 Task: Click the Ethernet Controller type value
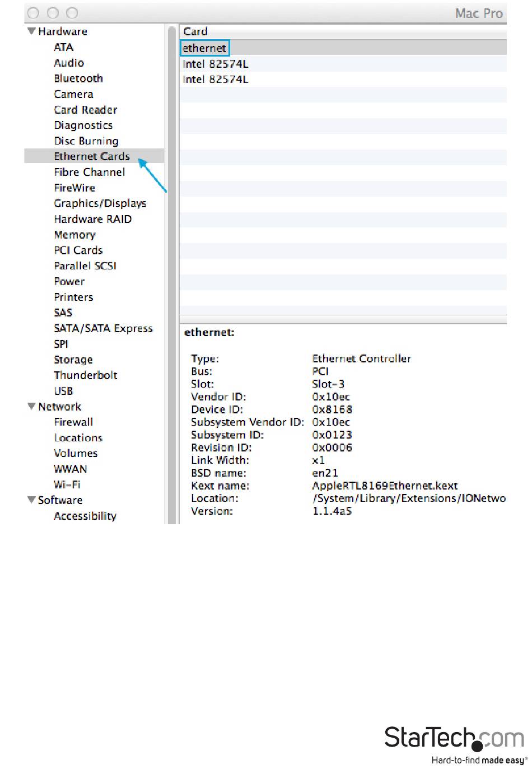click(x=362, y=358)
